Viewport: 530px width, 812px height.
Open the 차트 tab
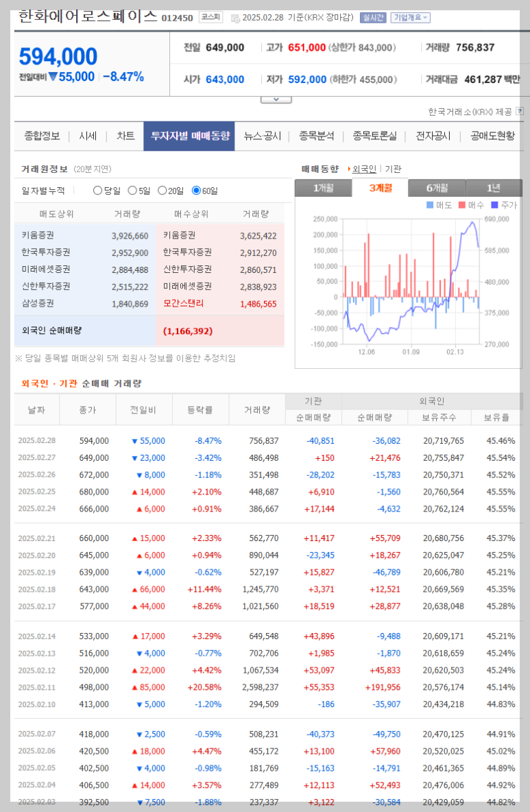(125, 136)
